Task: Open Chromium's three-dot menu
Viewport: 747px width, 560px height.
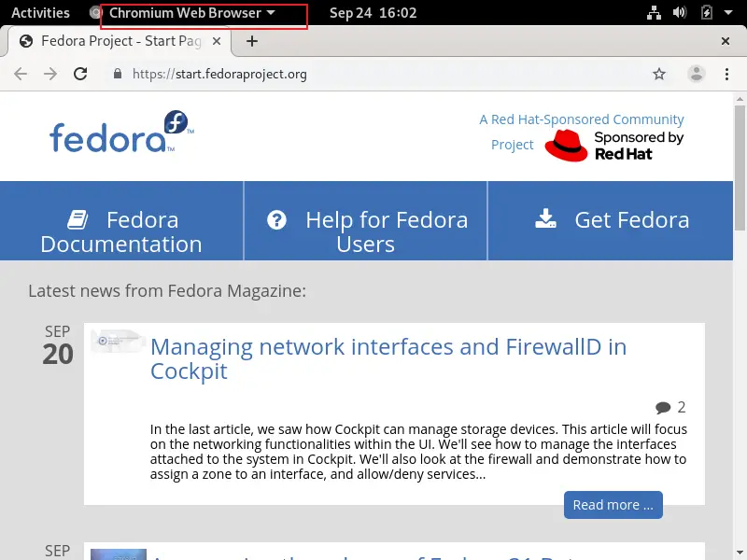Action: (x=726, y=74)
